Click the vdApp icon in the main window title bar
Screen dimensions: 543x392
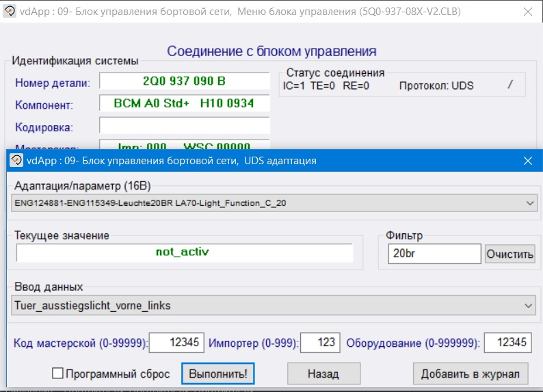[x=10, y=11]
